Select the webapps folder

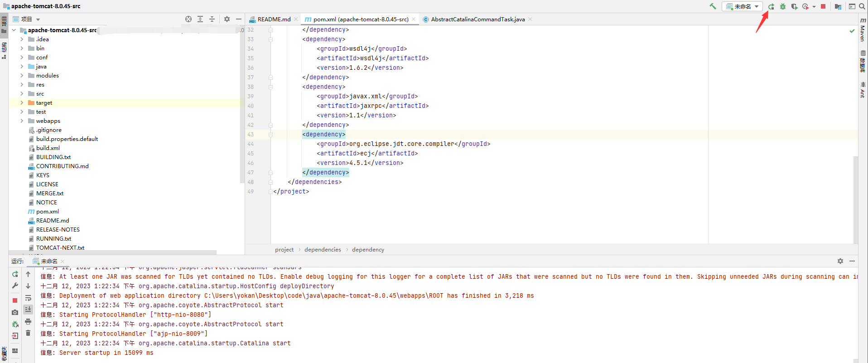pyautogui.click(x=48, y=121)
